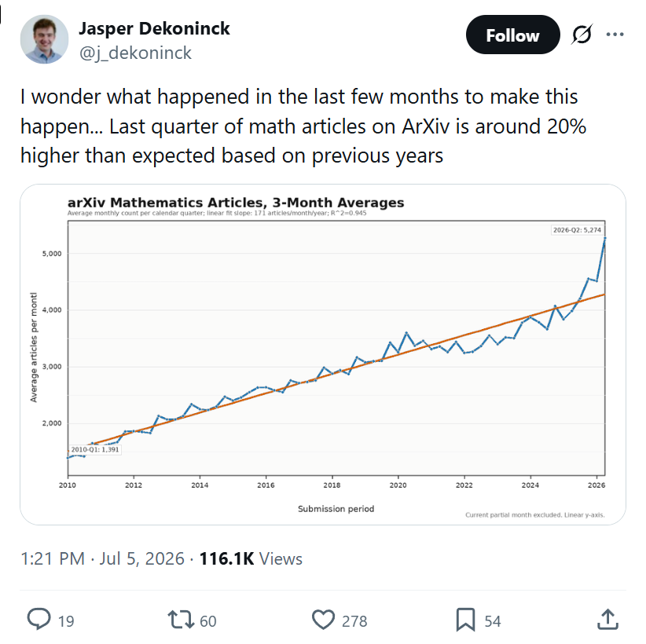Click the 2026-Q2: 5,274 chart label
Viewport: 646px width, 644px height.
(x=577, y=230)
